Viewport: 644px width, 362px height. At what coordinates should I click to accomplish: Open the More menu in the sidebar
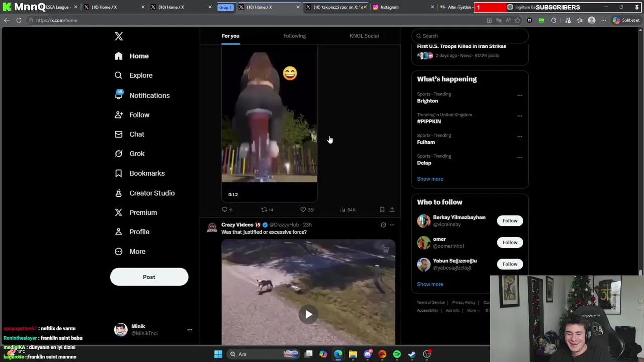(130, 251)
